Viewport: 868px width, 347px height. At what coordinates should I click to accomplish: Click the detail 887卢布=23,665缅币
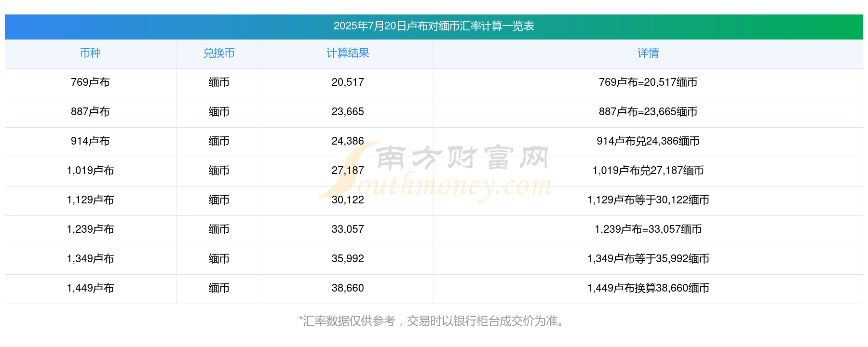(648, 112)
